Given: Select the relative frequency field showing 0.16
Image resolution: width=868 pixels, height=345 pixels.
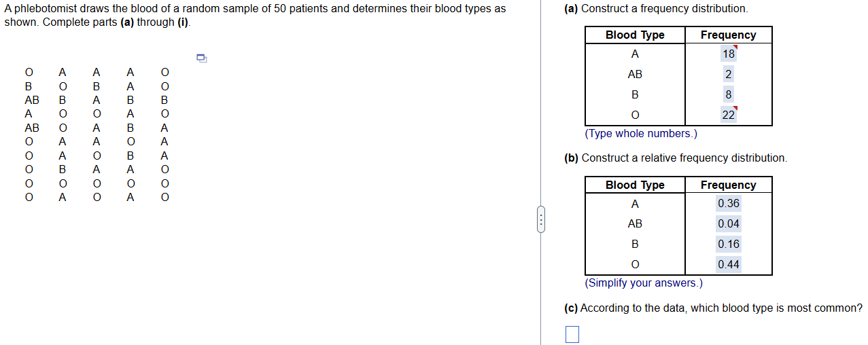Looking at the screenshot, I should 728,244.
